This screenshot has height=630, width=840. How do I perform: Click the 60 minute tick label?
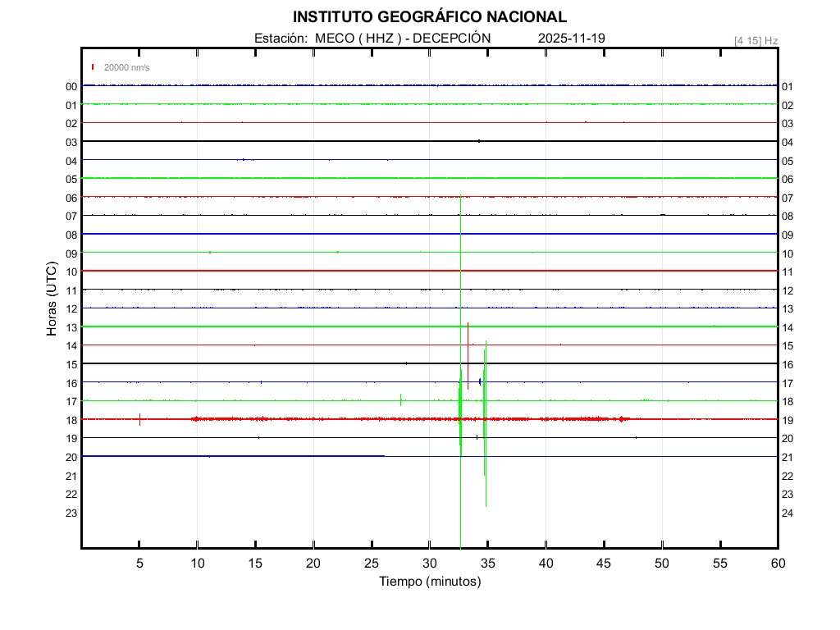click(x=777, y=564)
